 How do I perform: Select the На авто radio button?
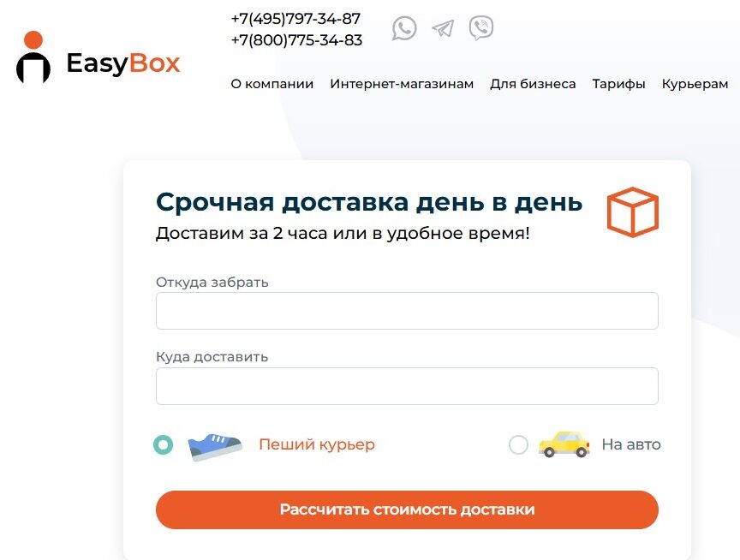pyautogui.click(x=518, y=444)
